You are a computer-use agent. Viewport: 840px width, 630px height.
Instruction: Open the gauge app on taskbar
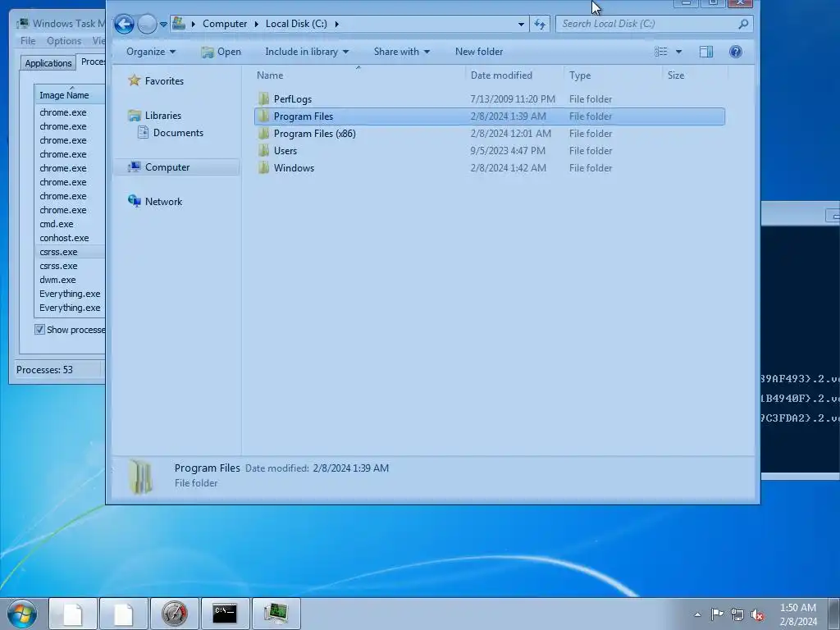174,614
